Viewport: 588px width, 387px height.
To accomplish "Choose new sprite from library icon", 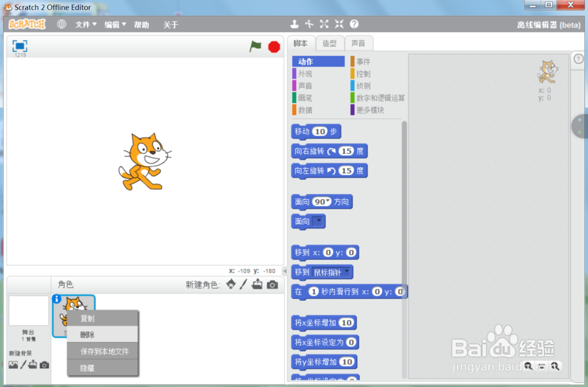I will pyautogui.click(x=231, y=284).
